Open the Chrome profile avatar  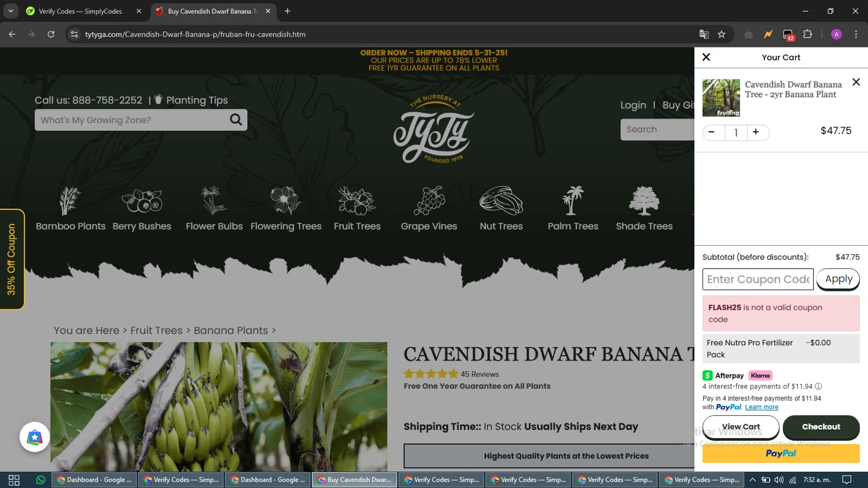(x=836, y=34)
